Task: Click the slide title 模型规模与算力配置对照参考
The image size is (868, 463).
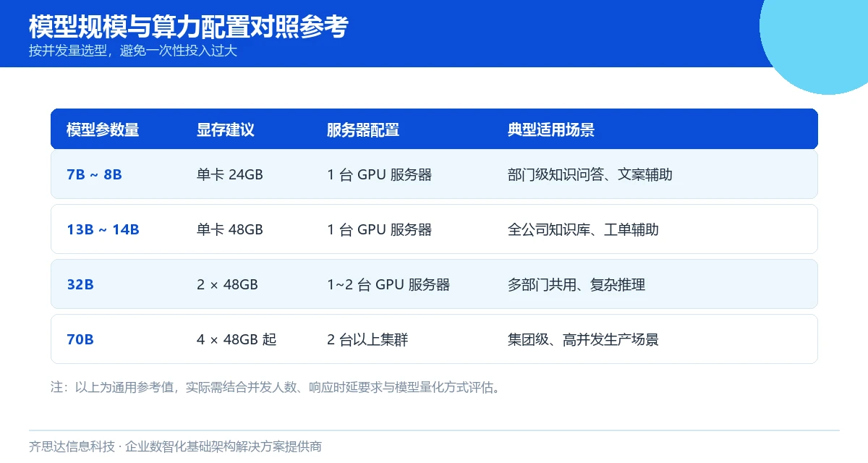Action: (189, 27)
